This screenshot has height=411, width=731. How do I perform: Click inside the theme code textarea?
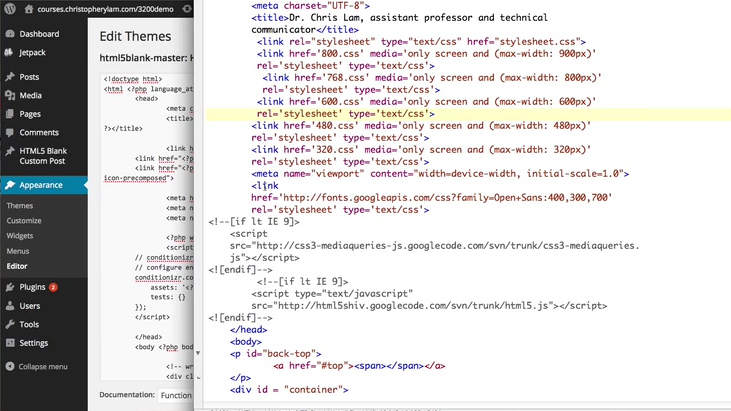(147, 227)
